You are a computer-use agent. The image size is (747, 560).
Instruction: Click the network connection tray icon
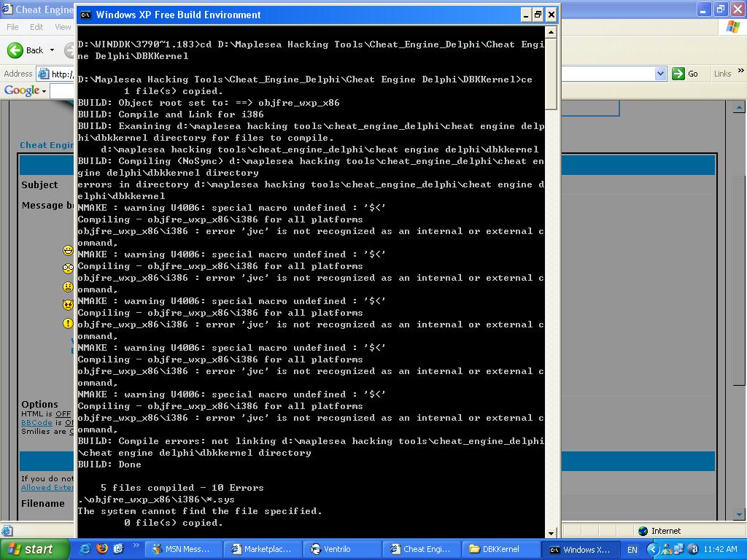click(678, 550)
